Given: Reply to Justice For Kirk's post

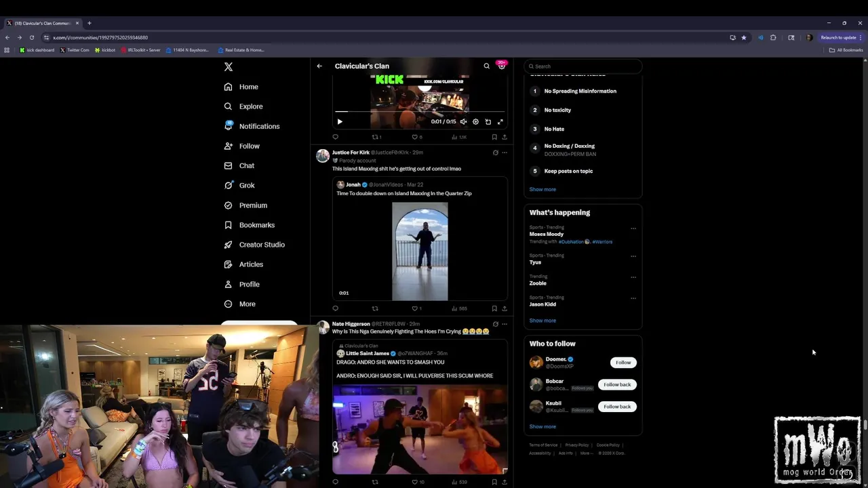Looking at the screenshot, I should click(x=335, y=308).
